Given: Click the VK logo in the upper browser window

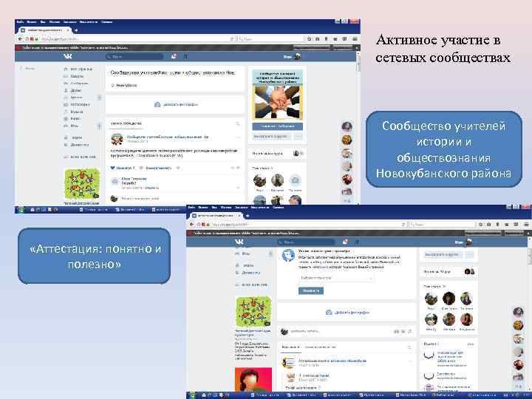Looking at the screenshot, I should 68,56.
